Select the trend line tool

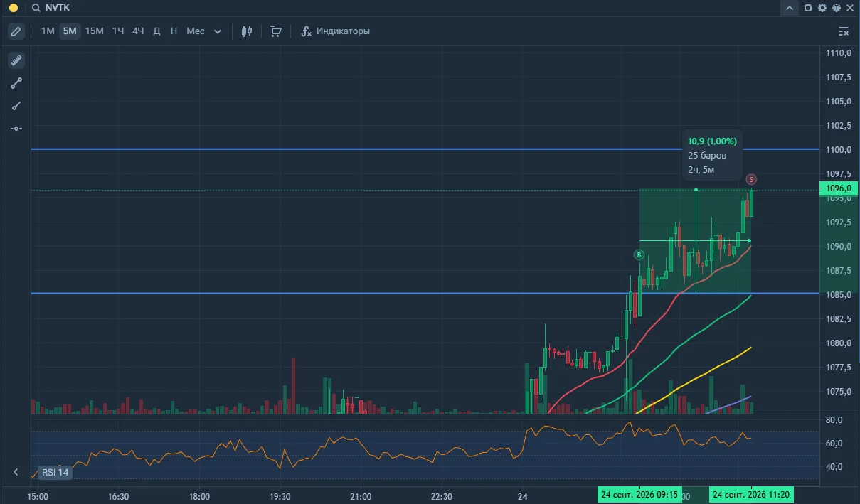(16, 83)
